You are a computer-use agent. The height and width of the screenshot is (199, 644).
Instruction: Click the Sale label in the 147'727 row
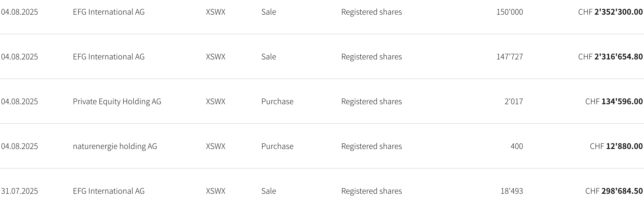click(x=268, y=57)
